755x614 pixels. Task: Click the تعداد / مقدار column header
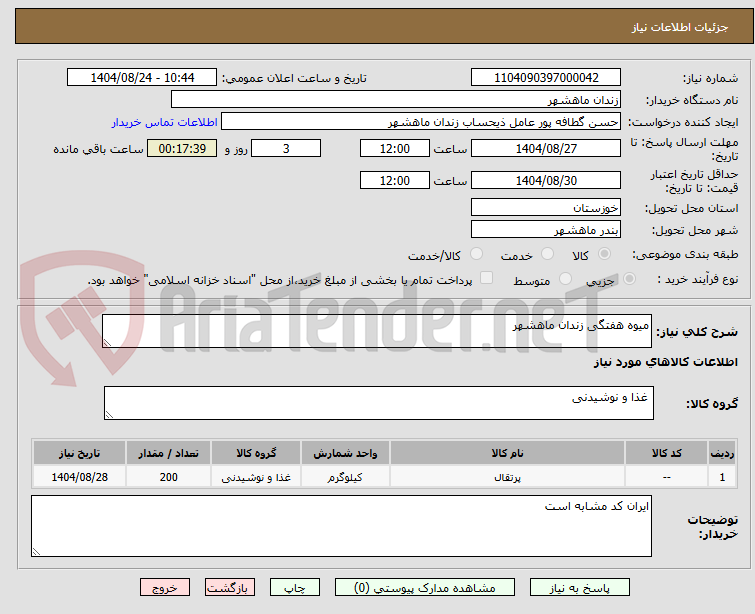click(x=169, y=453)
